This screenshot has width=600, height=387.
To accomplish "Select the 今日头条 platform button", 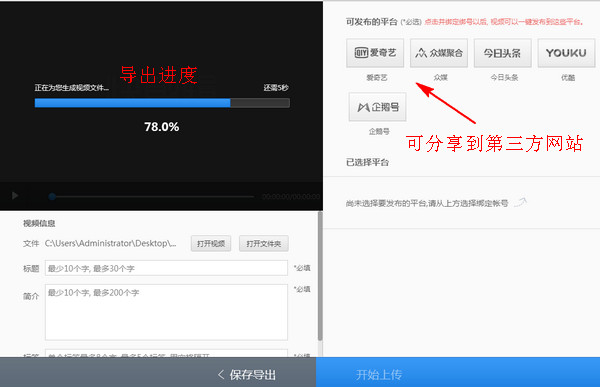I will [x=502, y=53].
